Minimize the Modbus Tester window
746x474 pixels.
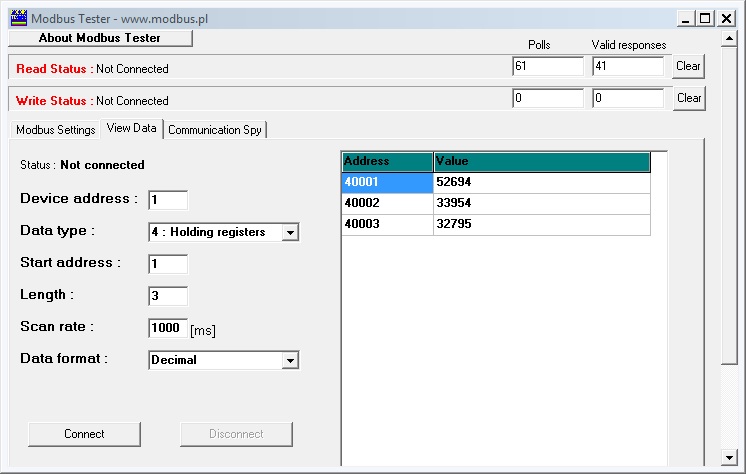pos(685,19)
